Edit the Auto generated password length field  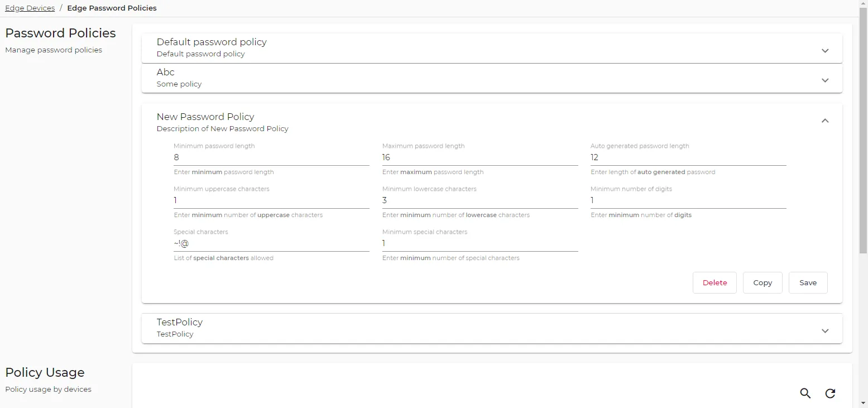coord(688,157)
